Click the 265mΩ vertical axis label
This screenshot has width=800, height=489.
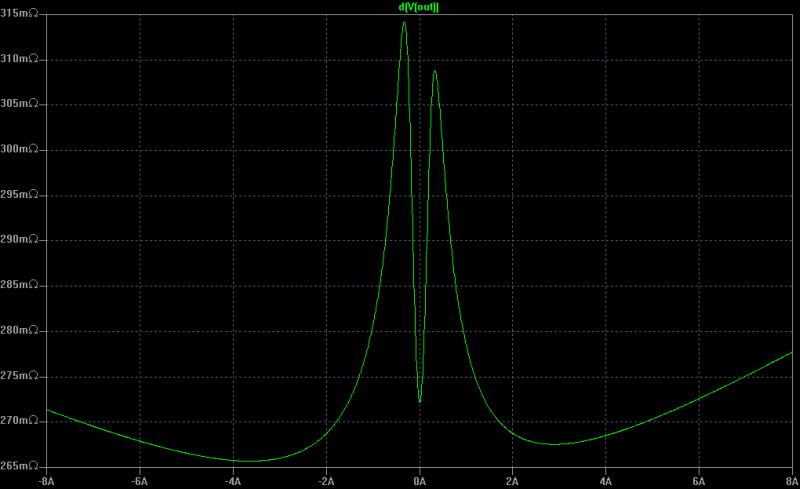[19, 466]
